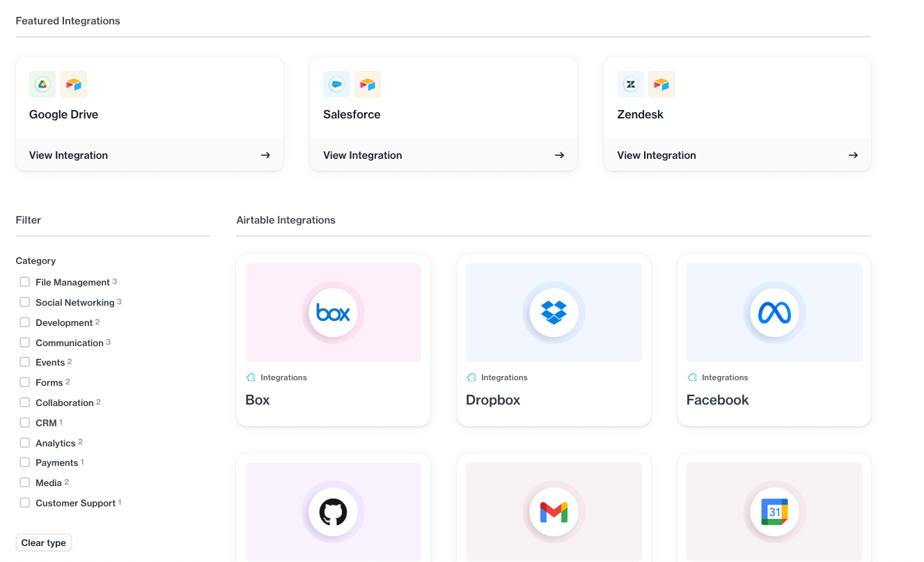
Task: Click the Google Drive logo icon
Action: click(x=42, y=84)
